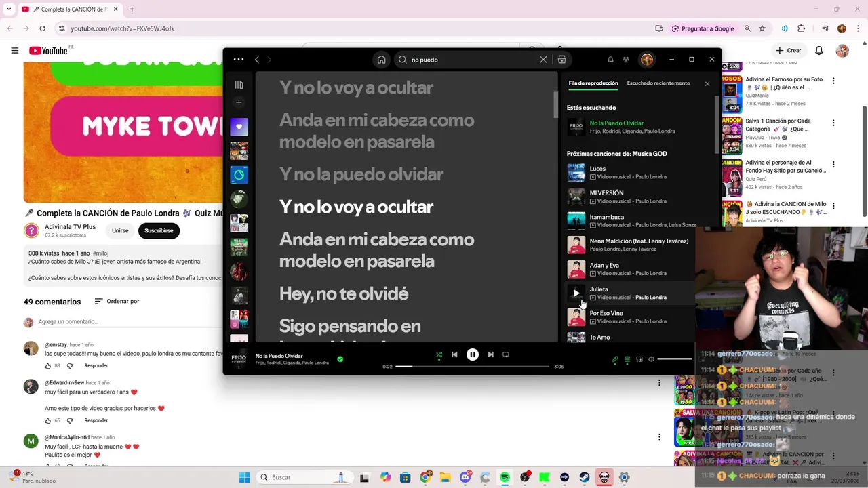Reload the Chrome page
Viewport: 868px width, 488px height.
42,28
